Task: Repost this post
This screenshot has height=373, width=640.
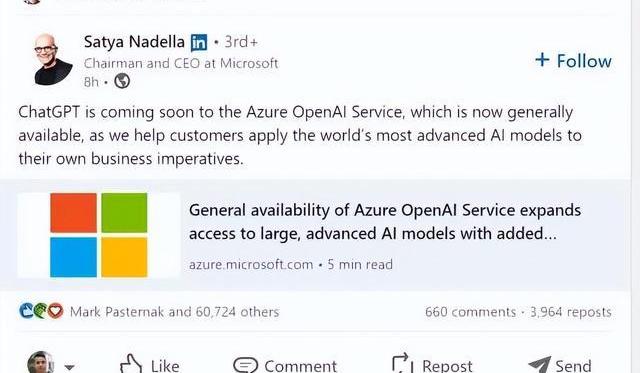Action: 432,364
